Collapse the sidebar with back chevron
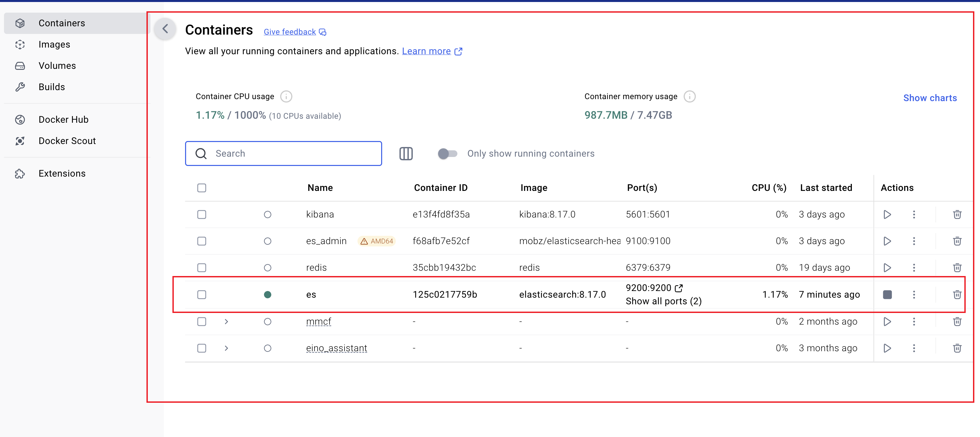Viewport: 980px width, 437px height. [x=165, y=29]
